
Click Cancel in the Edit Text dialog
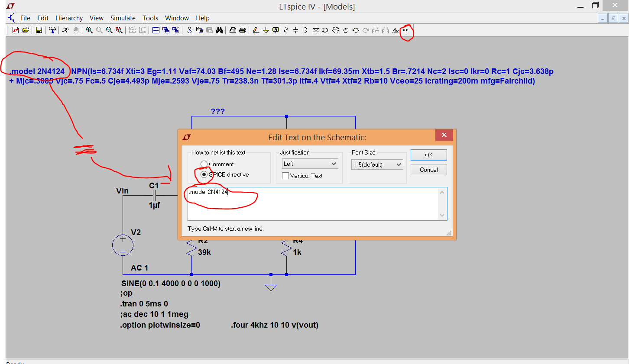click(429, 170)
